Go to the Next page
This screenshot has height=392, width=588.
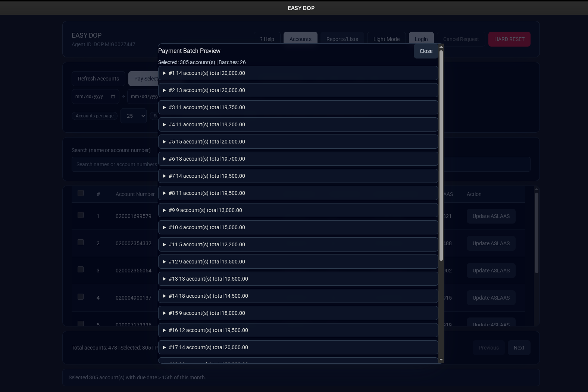519,348
